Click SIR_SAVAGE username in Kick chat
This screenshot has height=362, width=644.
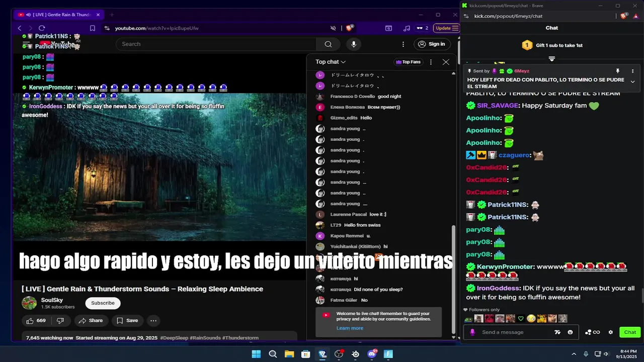[x=498, y=106]
